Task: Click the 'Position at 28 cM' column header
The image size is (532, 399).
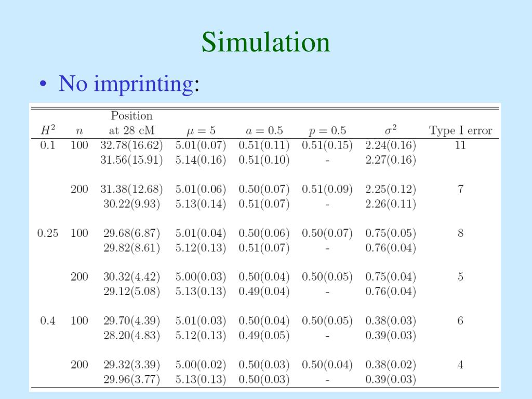Action: coord(131,123)
